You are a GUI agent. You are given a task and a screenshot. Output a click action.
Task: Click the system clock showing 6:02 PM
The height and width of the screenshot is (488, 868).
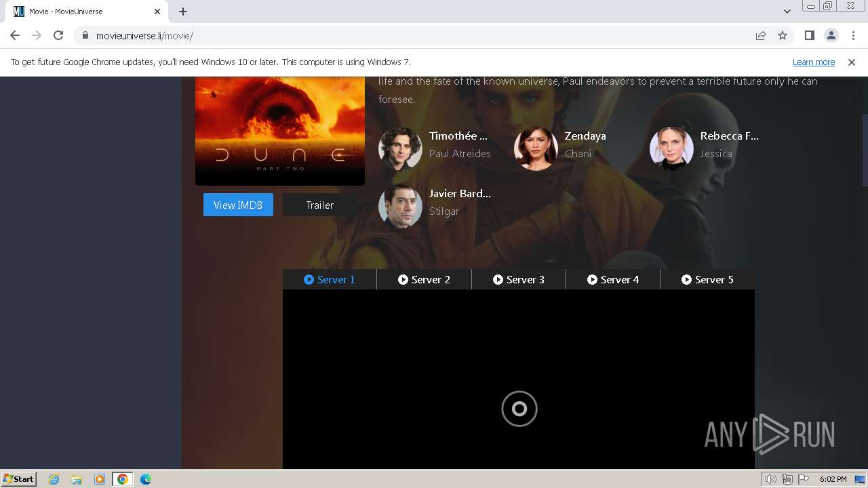(833, 479)
